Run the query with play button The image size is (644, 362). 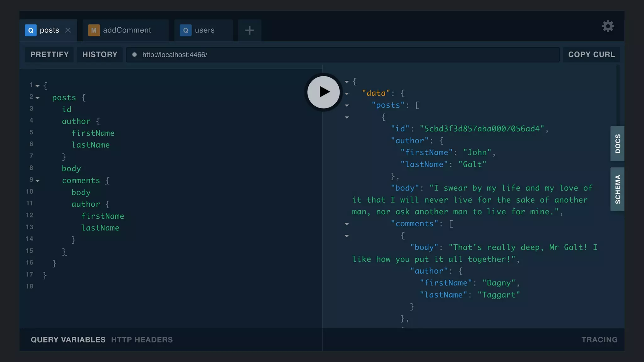(x=323, y=92)
